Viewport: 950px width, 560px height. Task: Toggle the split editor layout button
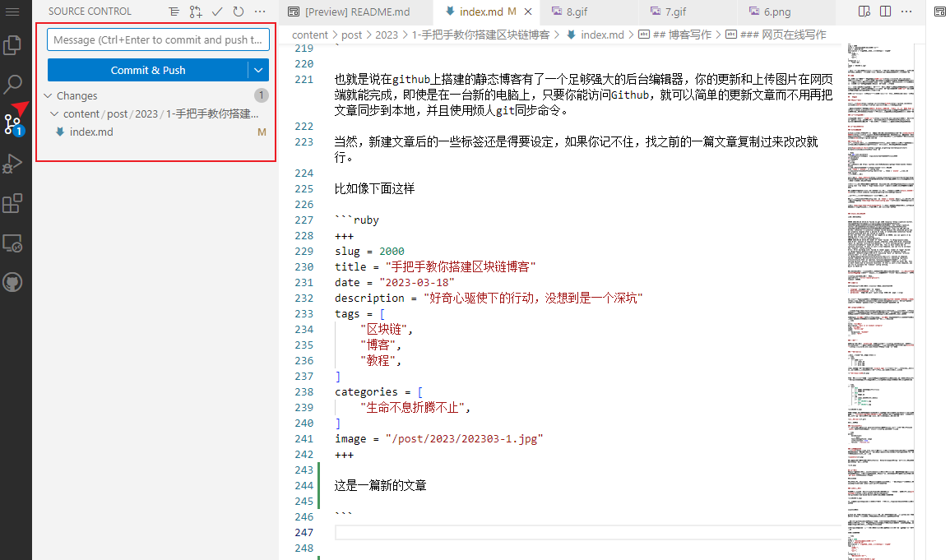click(x=885, y=12)
